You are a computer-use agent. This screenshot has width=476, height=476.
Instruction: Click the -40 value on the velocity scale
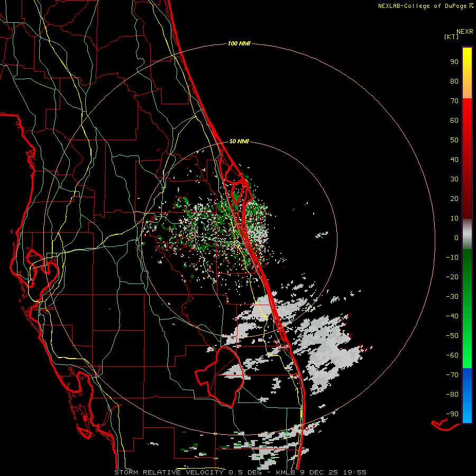(x=452, y=316)
